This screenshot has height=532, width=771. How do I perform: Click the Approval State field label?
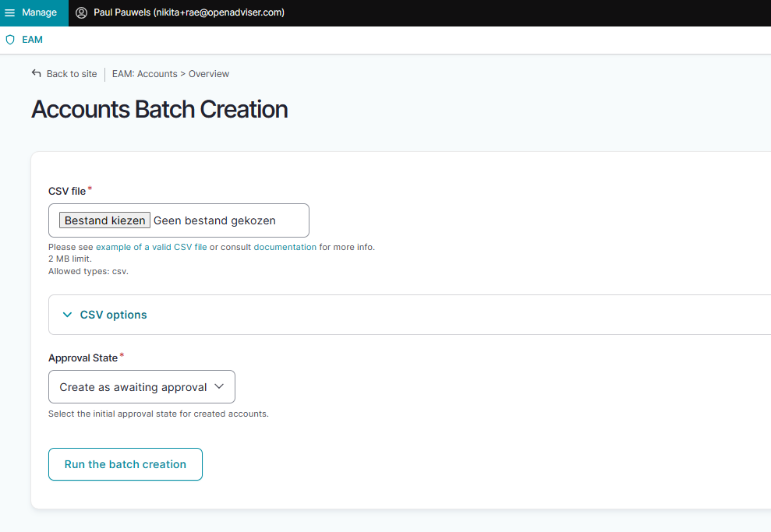83,358
